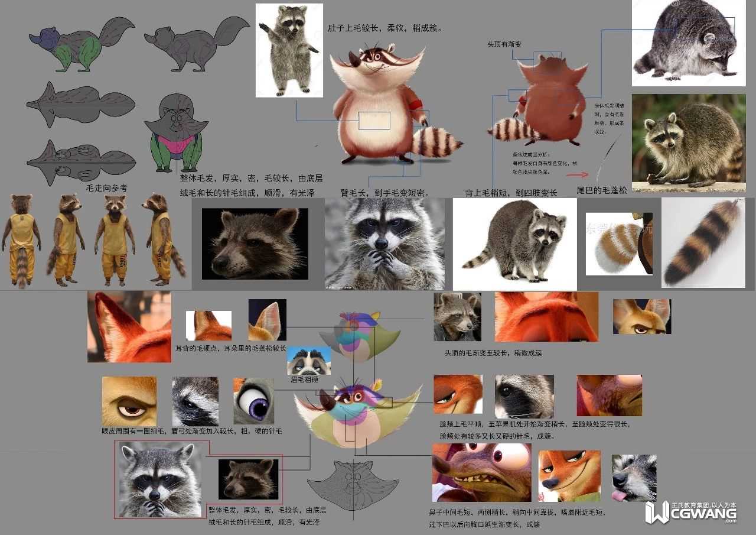Select Rocket raccoon back view in yellow suit
The height and width of the screenshot is (535, 756).
22,240
